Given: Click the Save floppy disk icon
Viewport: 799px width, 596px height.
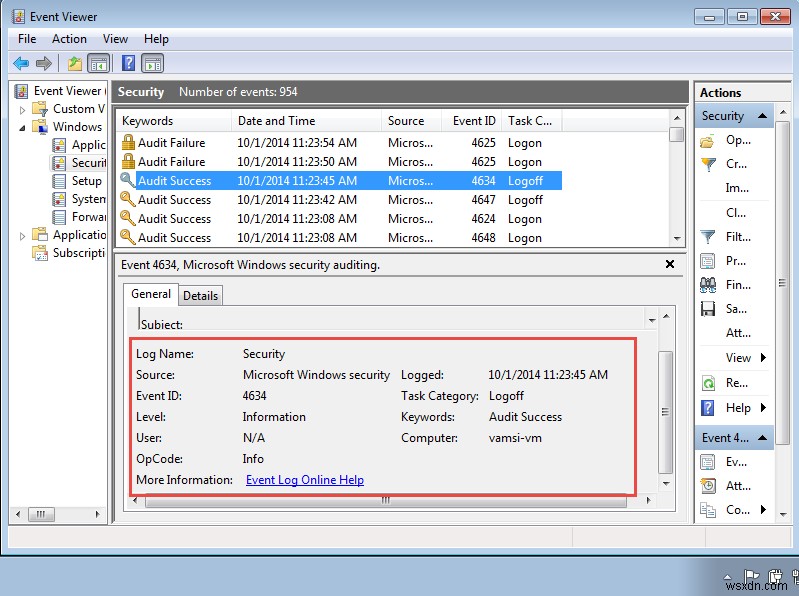Looking at the screenshot, I should pos(708,309).
